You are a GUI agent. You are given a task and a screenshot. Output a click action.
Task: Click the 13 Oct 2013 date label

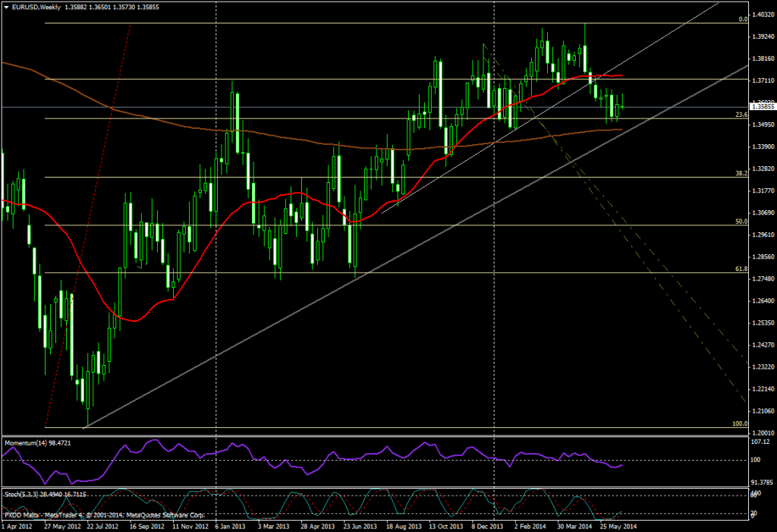pyautogui.click(x=446, y=525)
